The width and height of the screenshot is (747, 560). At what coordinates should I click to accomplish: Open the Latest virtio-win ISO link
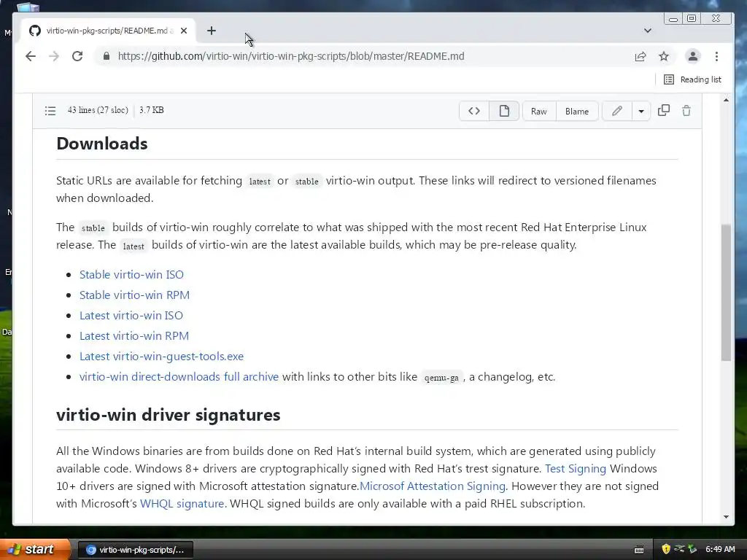pos(131,316)
